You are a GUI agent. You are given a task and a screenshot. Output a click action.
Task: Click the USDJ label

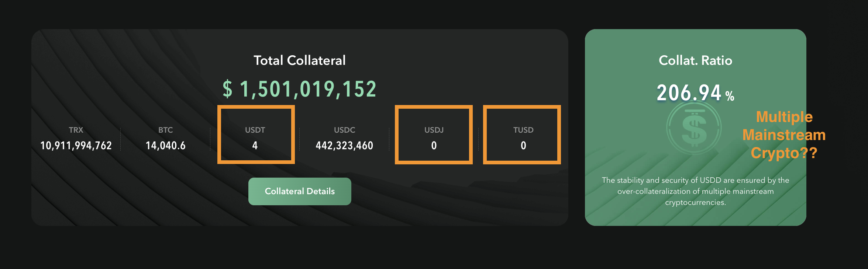point(434,130)
